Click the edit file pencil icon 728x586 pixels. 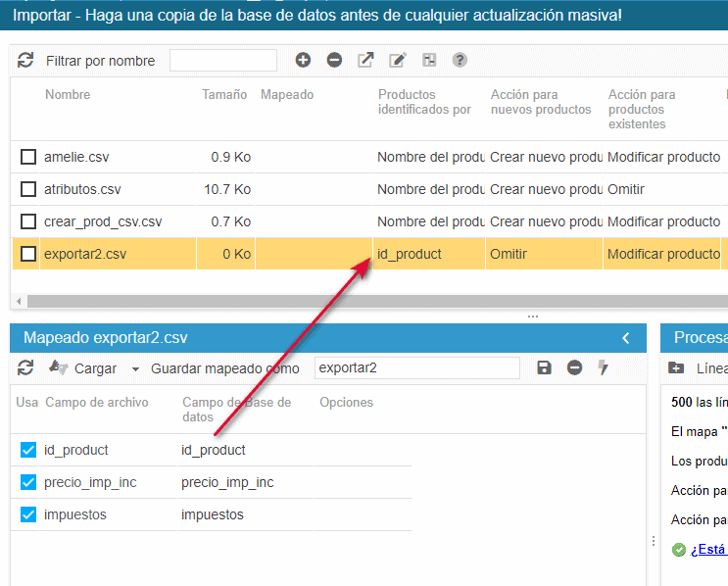click(397, 61)
